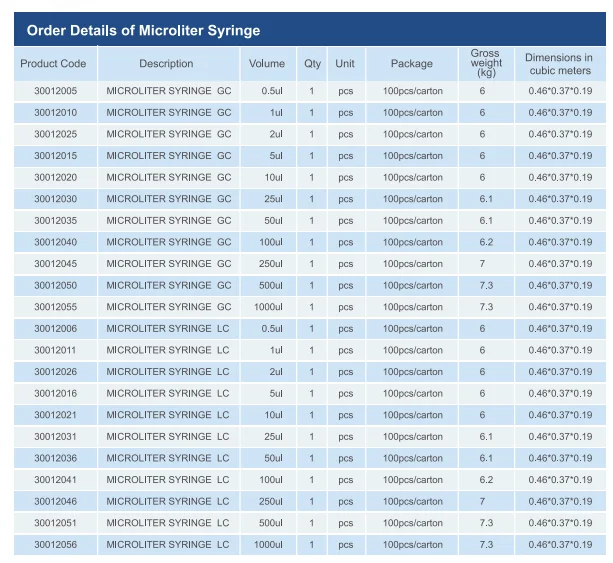Viewport: 613px width, 563px height.
Task: Click the Dimensions in cubic meters header
Action: pyautogui.click(x=559, y=64)
